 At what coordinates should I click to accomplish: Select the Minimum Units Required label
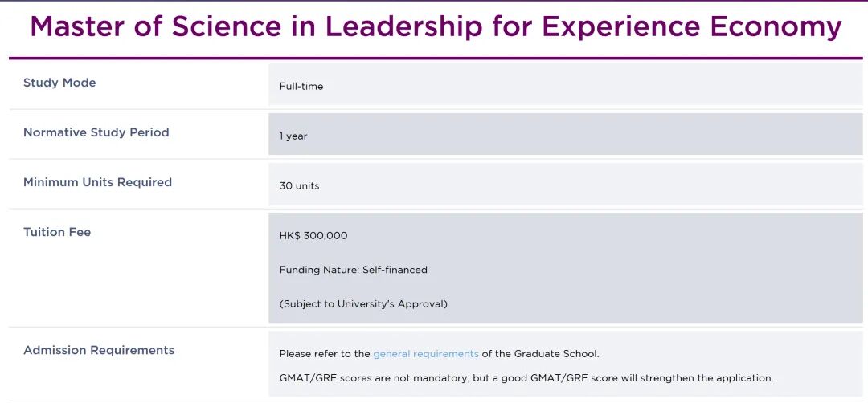pos(97,182)
